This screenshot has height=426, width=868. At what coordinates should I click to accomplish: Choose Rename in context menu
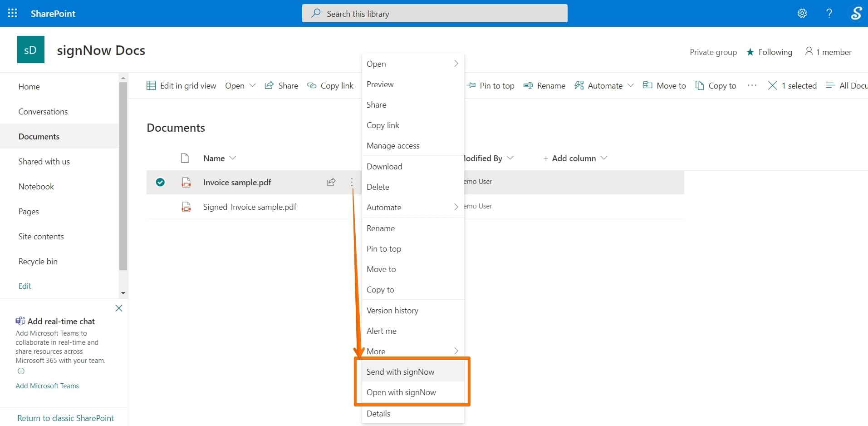[413, 228]
